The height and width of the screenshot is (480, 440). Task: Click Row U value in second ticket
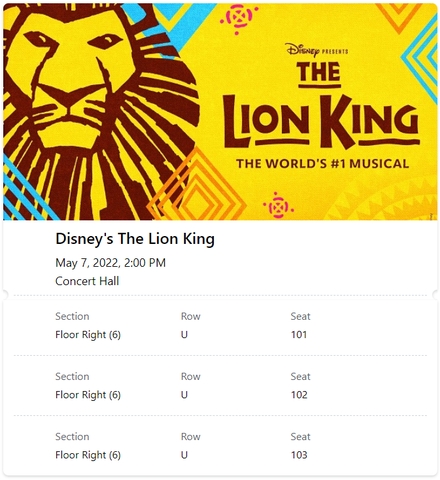click(184, 395)
